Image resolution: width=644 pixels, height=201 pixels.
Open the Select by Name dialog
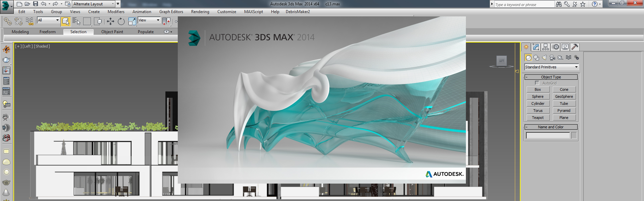[76, 21]
